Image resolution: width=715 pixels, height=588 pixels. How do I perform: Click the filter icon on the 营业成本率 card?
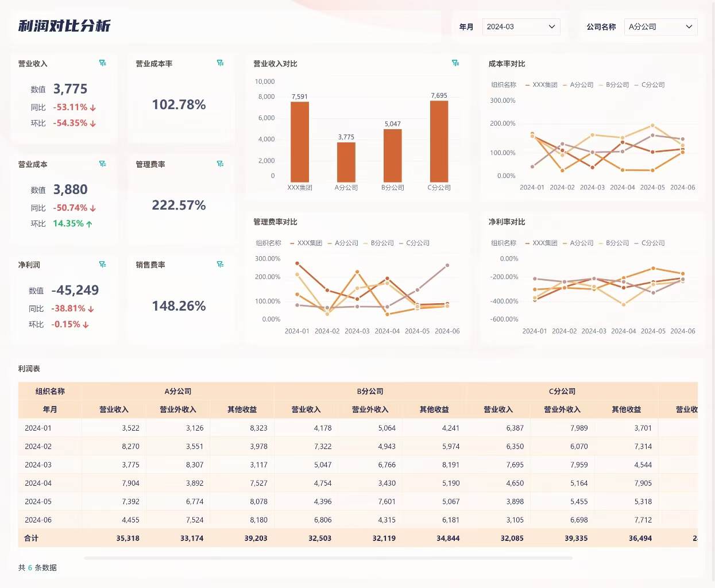point(220,63)
